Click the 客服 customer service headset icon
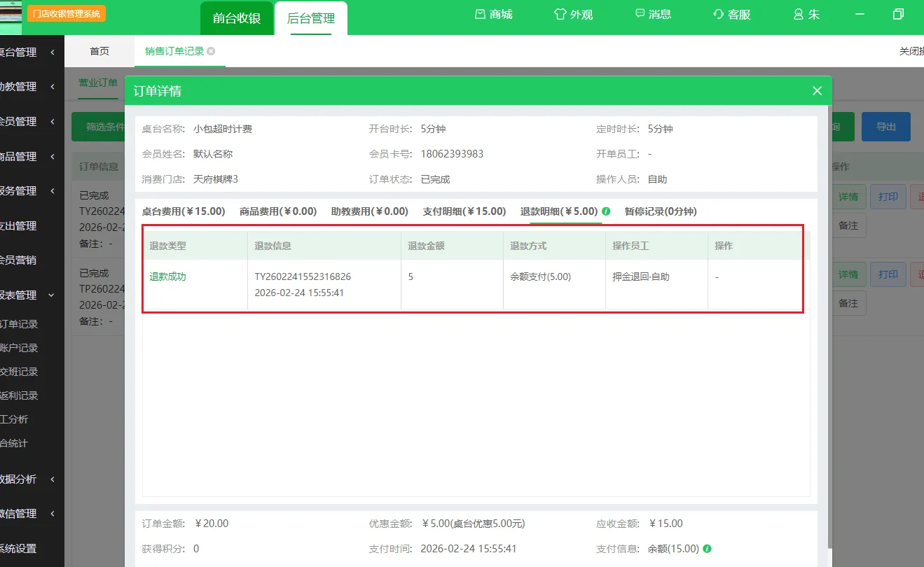The image size is (924, 567). tap(718, 14)
